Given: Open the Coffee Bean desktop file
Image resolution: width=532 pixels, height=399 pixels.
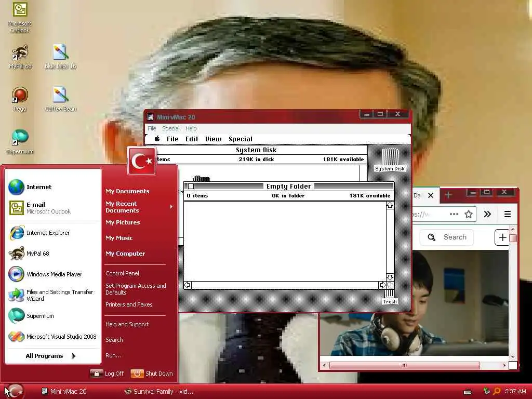Looking at the screenshot, I should pyautogui.click(x=60, y=99).
